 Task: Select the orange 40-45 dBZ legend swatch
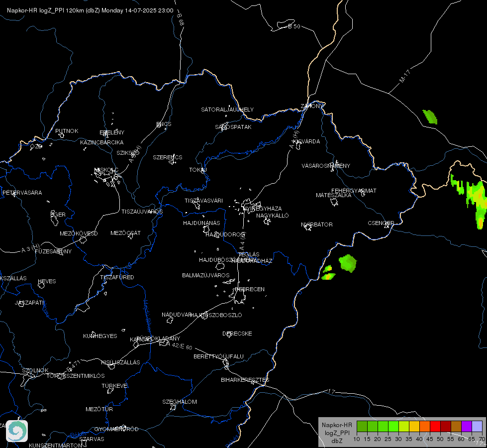[425, 427]
